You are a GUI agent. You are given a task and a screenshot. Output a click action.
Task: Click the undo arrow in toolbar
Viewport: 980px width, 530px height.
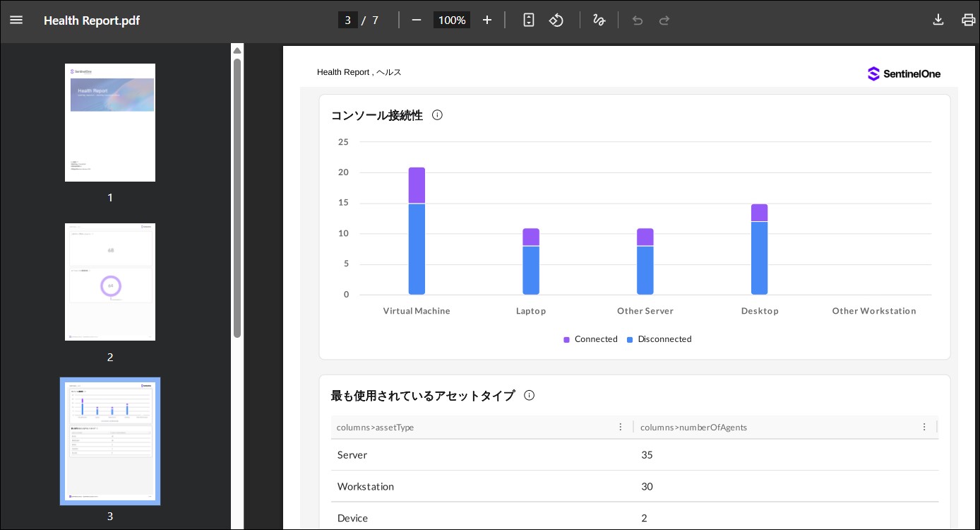(638, 20)
